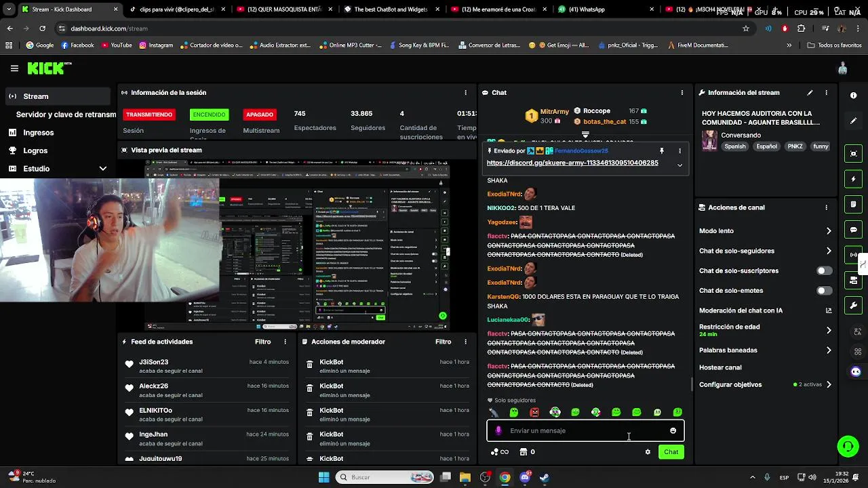Click the broadcast signal icon on the right sidebar
868x488 pixels.
coord(853,255)
